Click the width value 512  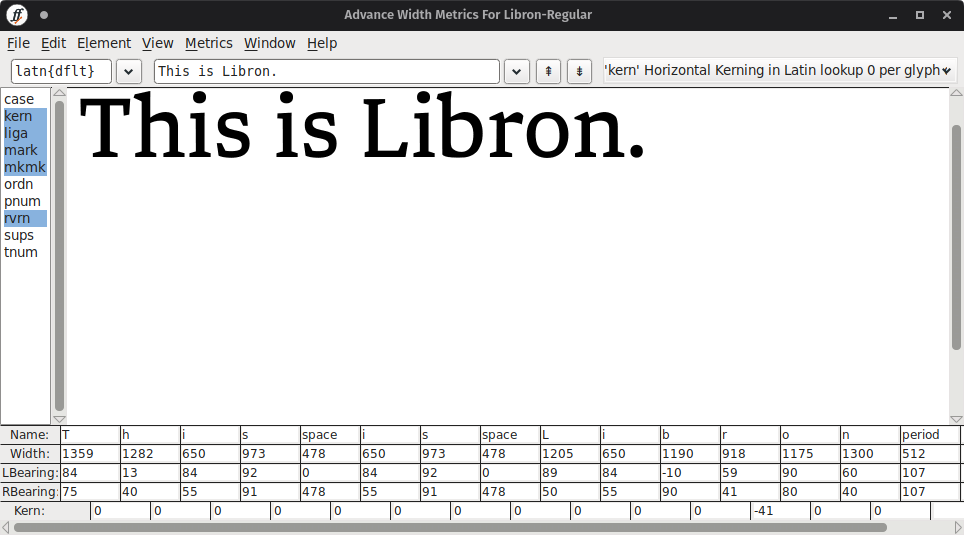pos(930,454)
